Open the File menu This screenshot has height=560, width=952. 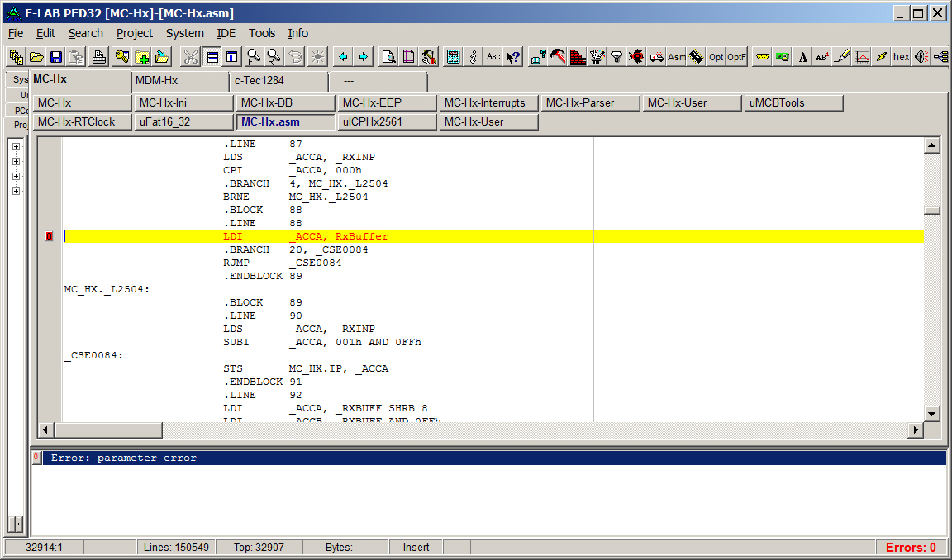[15, 33]
